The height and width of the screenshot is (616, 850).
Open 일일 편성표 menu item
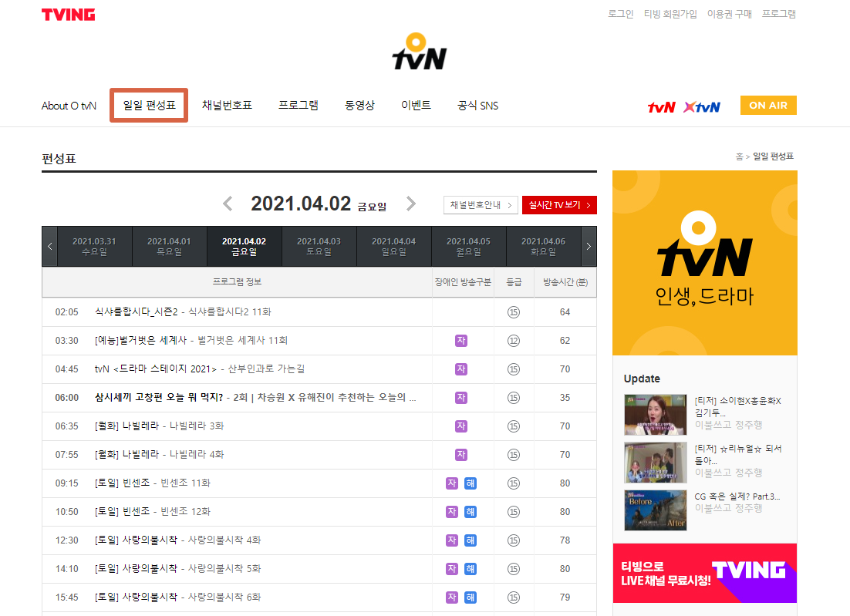(149, 105)
